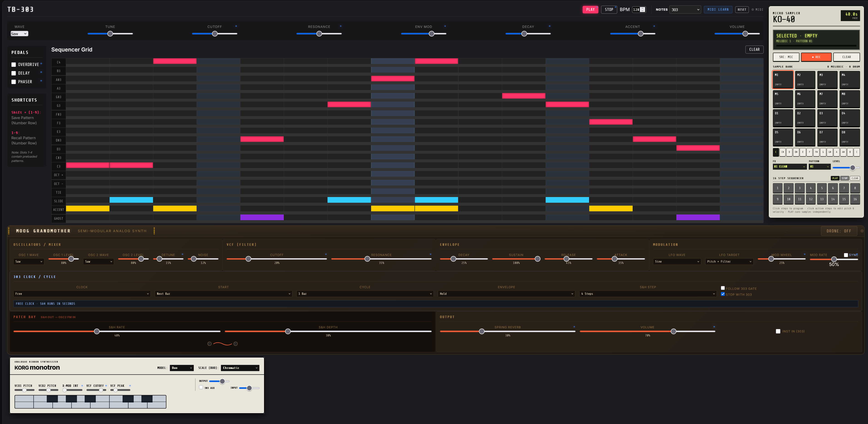Enable the OVERDRIVE pedal checkbox
Image resolution: width=868 pixels, height=424 pixels.
tap(13, 65)
